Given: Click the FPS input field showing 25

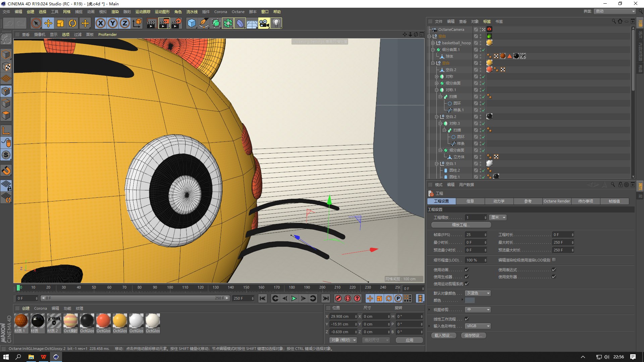Looking at the screenshot, I should point(475,235).
